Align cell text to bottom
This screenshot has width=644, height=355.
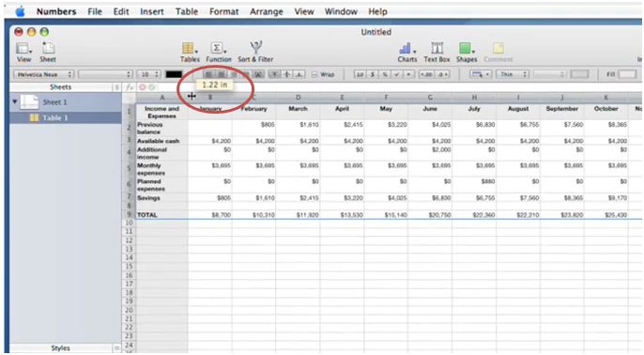click(299, 74)
